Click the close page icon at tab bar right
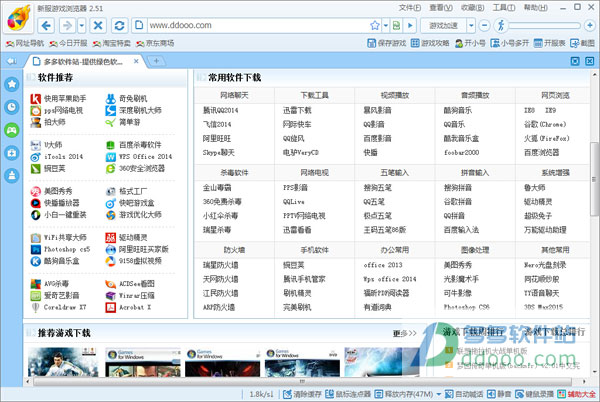 (x=590, y=61)
